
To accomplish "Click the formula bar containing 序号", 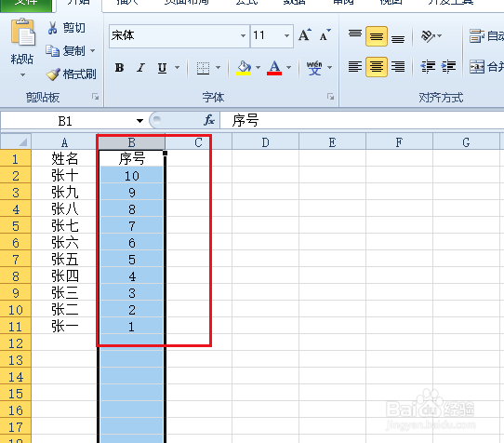I will pyautogui.click(x=362, y=120).
